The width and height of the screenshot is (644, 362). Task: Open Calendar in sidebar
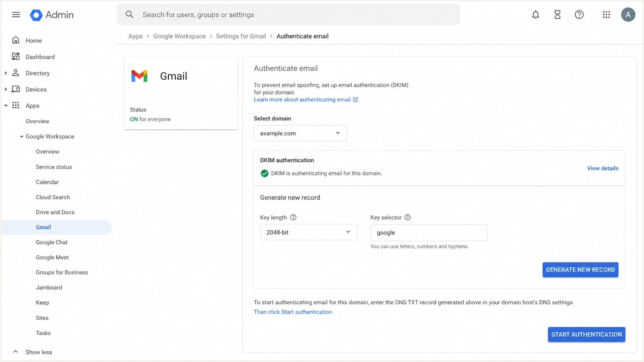[47, 182]
